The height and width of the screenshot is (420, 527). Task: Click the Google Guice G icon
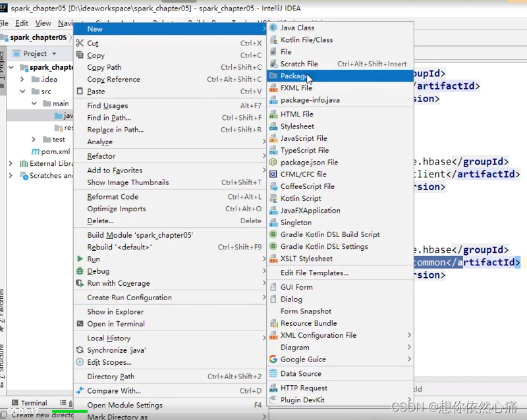(273, 359)
